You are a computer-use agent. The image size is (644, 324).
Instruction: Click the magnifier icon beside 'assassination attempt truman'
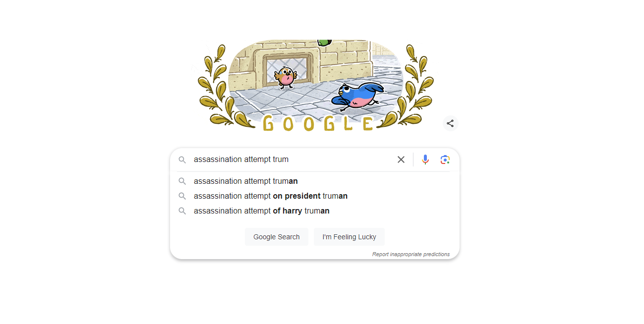point(182,181)
